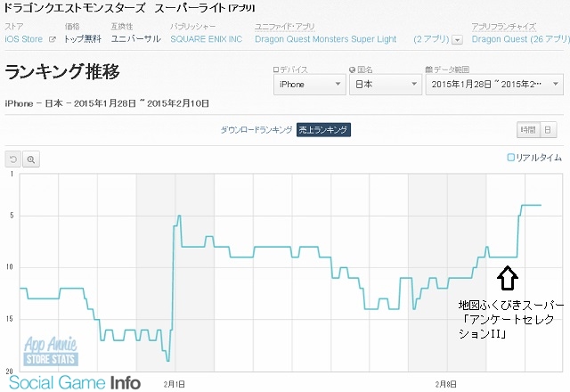Screen dimensions: 570x392
Task: Click the chart undo/reset zoom icon
Action: (x=13, y=159)
